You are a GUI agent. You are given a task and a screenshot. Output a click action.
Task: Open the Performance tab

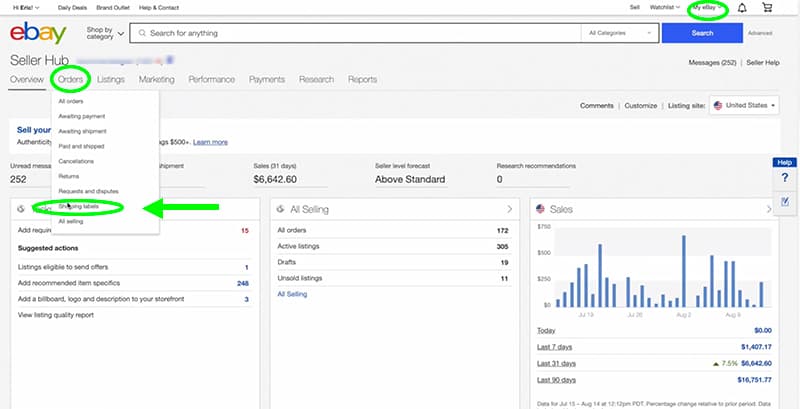(212, 80)
